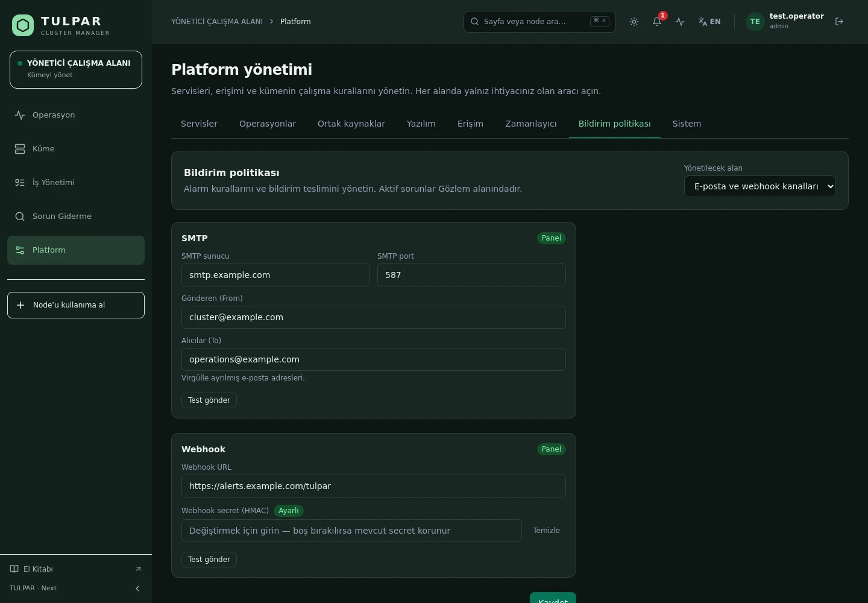Screen dimensions: 868x603
Task: Collapse the sidebar with the chevron
Action: 137,589
